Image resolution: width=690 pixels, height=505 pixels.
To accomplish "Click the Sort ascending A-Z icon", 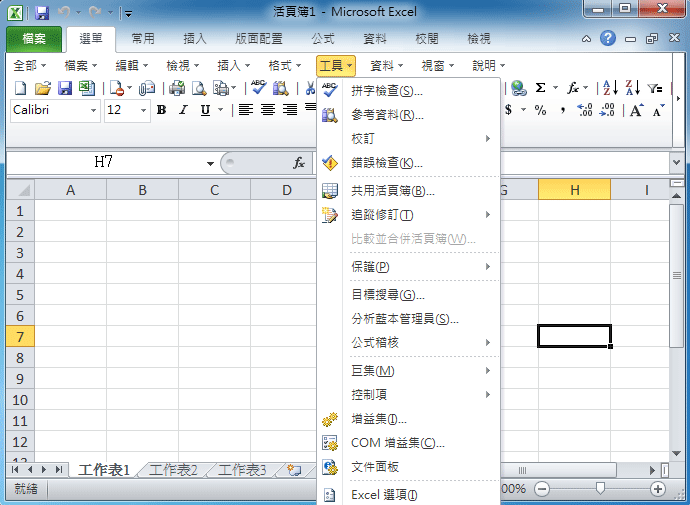I will [x=610, y=88].
